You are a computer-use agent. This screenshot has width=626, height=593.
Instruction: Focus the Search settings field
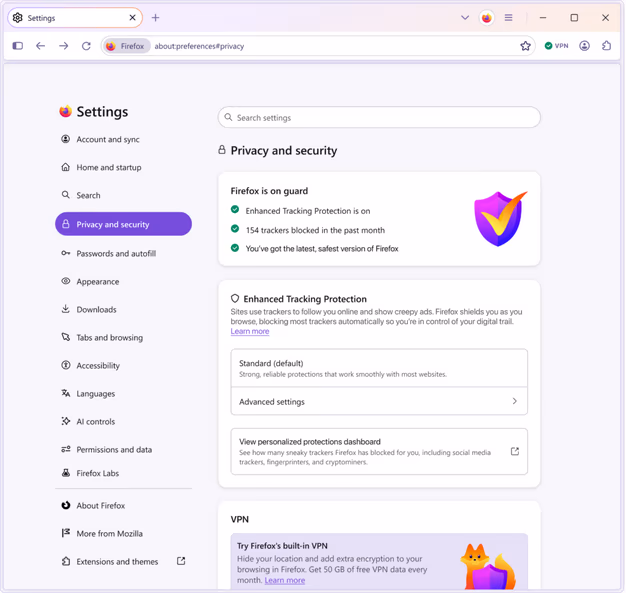[379, 117]
